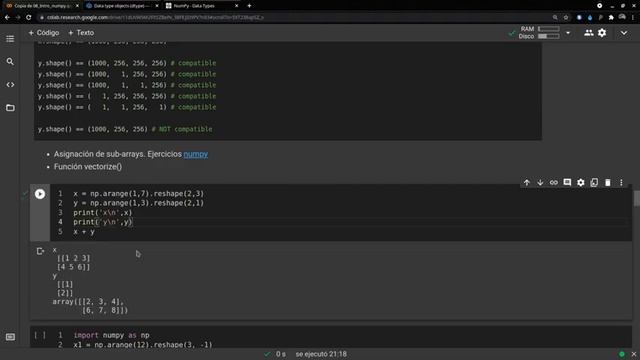Go back in browser history
Screen dimensions: 640x360
[x=7, y=18]
